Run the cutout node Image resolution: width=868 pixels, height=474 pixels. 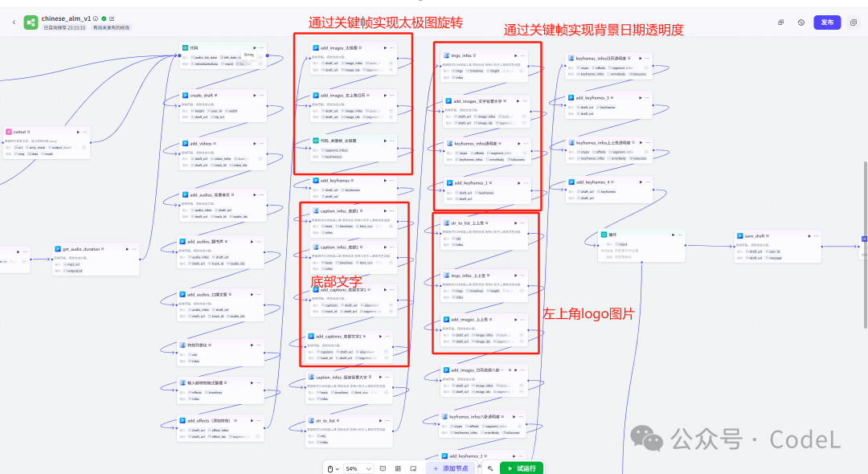(78, 133)
